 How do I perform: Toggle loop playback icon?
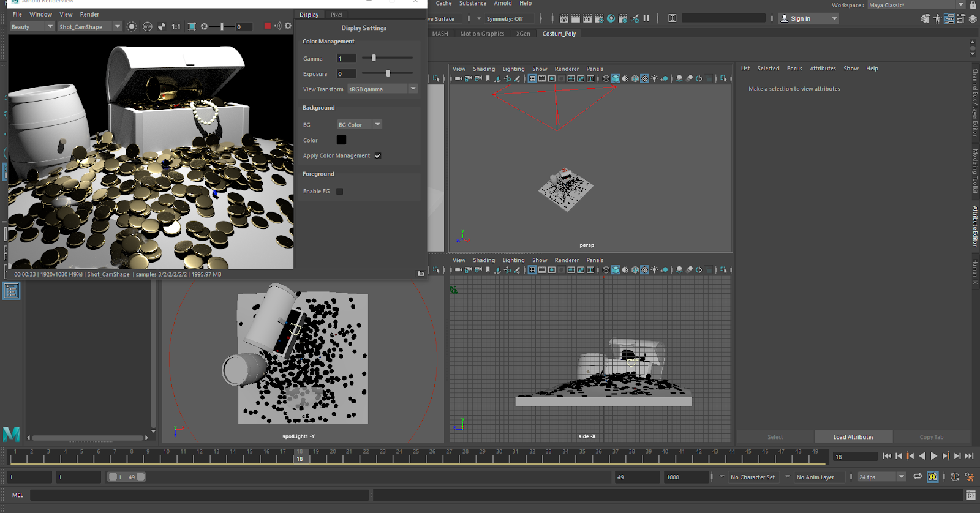917,477
